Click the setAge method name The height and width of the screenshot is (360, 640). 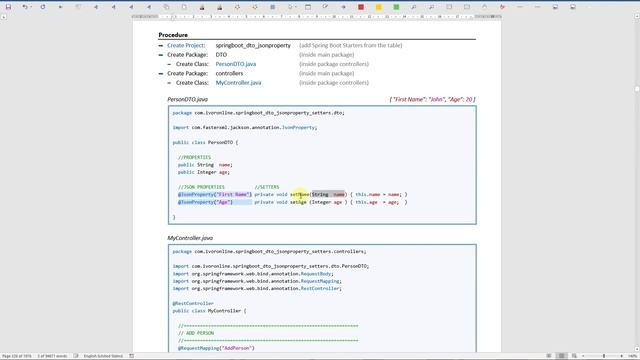pyautogui.click(x=298, y=202)
